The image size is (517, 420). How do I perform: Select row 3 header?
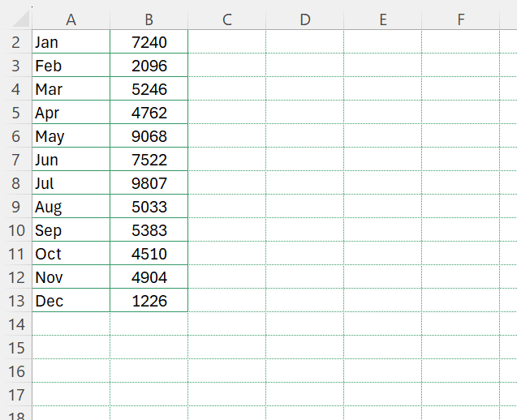pyautogui.click(x=16, y=65)
